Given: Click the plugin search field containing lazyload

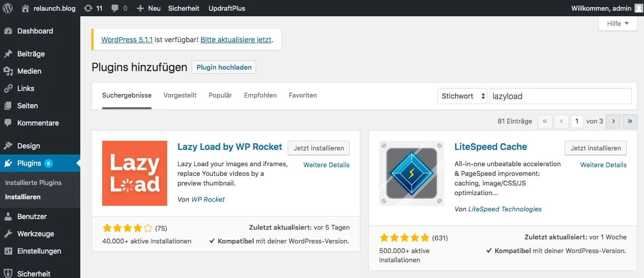Looking at the screenshot, I should (560, 96).
